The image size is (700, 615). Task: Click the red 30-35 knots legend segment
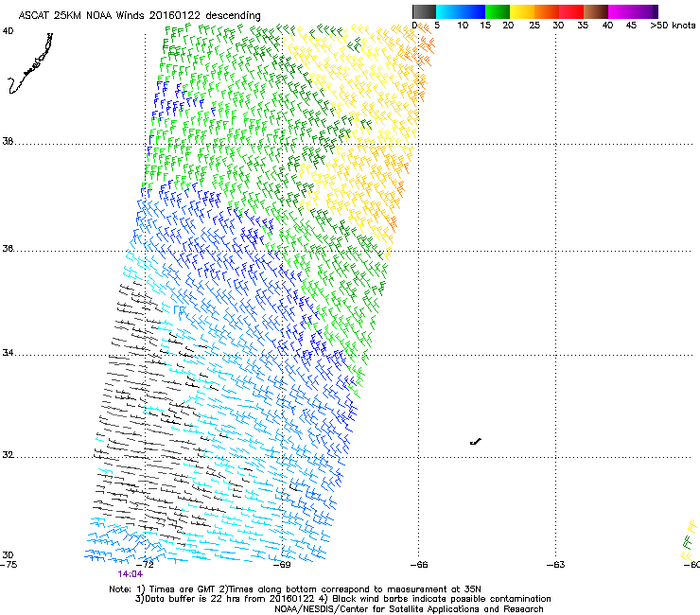(x=571, y=11)
